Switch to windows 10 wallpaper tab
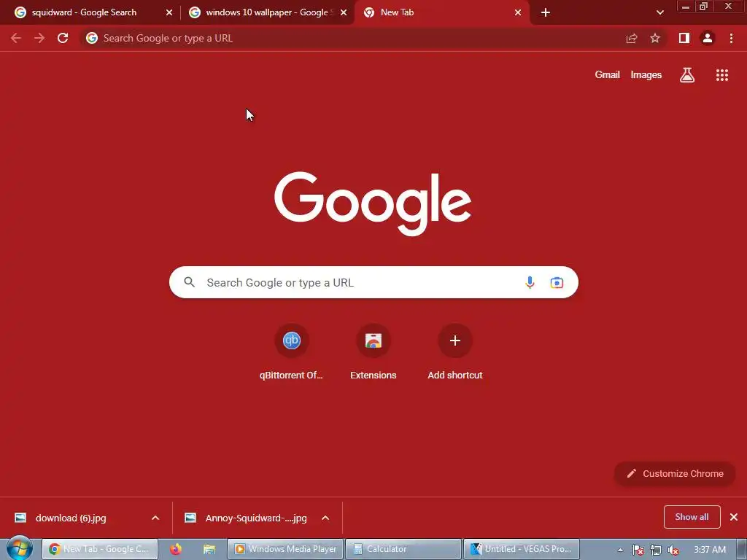This screenshot has height=560, width=747. 269,13
